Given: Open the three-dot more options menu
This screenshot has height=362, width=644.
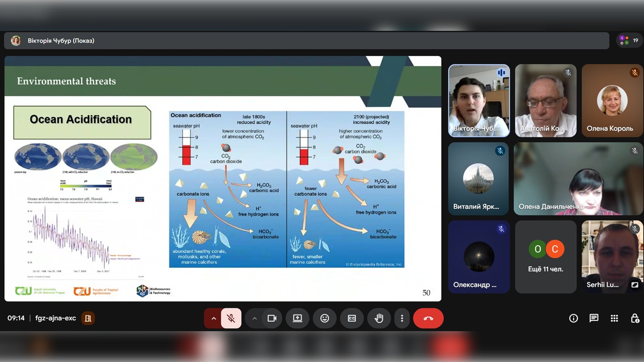Looking at the screenshot, I should 402,318.
